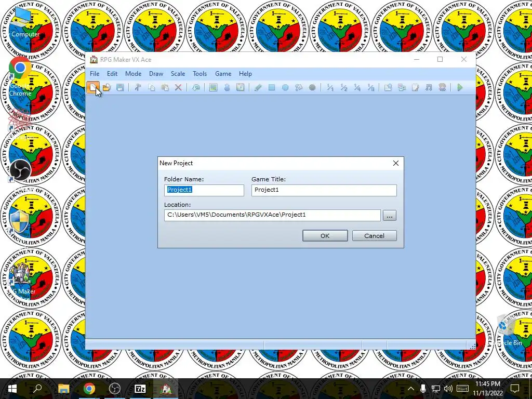Screen dimensions: 532x399
Task: Open the Draw menu
Action: [156, 74]
